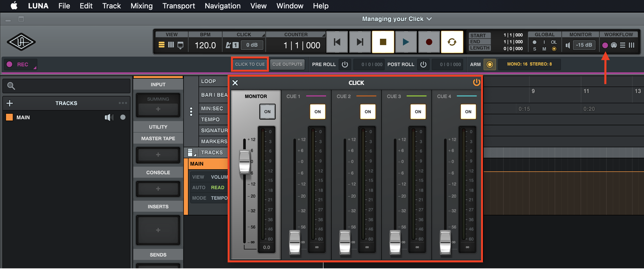The width and height of the screenshot is (644, 269).
Task: Add a MASTER TAPE plugin slot
Action: (x=158, y=155)
